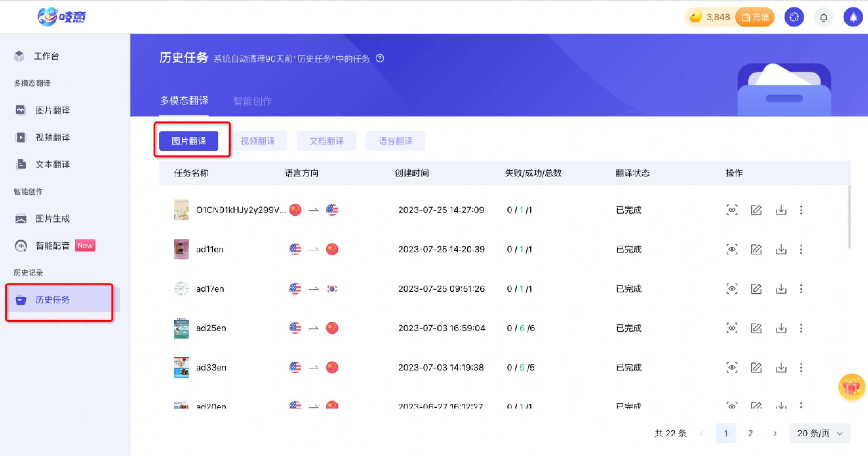Open the gift box floating icon
This screenshot has height=456, width=868.
(851, 387)
